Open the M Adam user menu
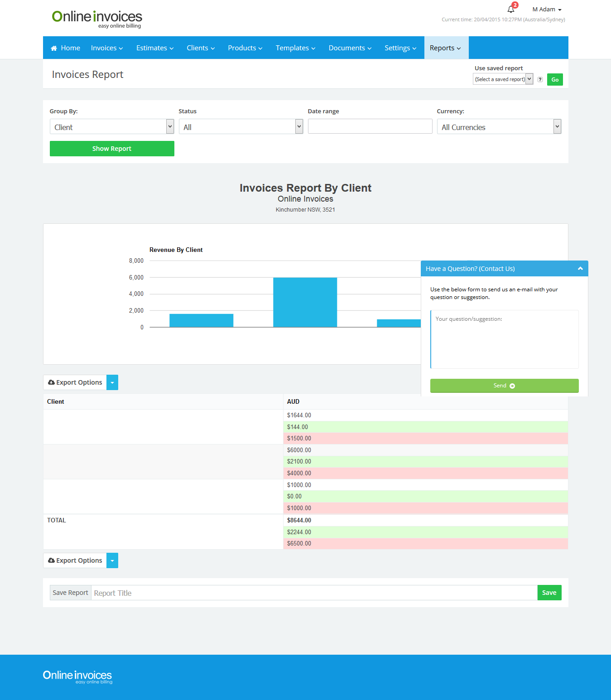Screen dimensions: 611x700 click(547, 10)
